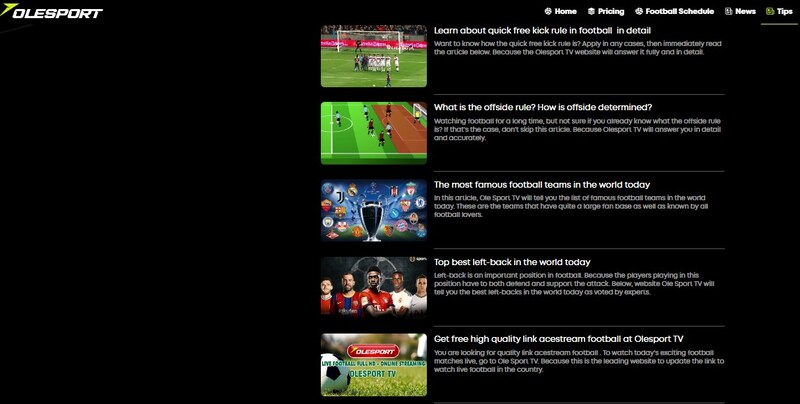The height and width of the screenshot is (404, 800).
Task: Select the Tips tab in navigation
Action: tap(785, 12)
